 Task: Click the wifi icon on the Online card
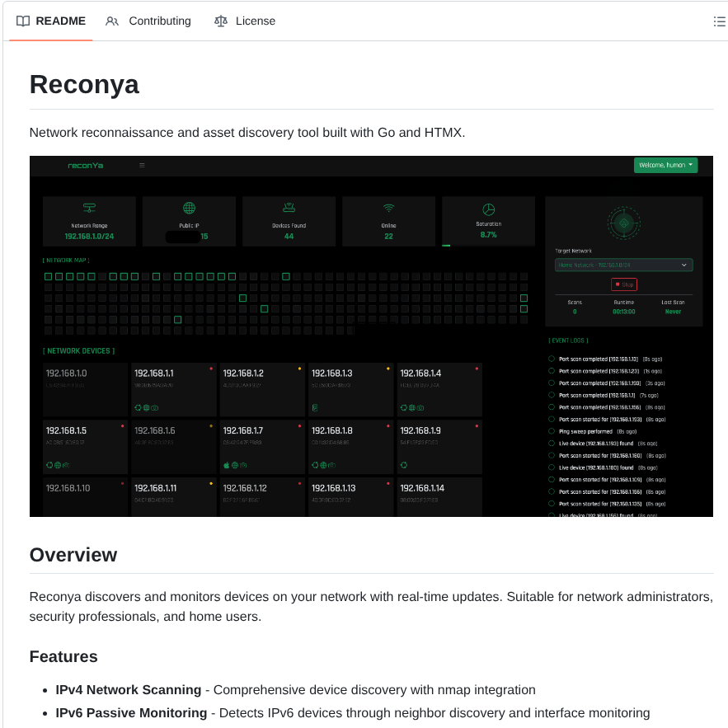[388, 209]
